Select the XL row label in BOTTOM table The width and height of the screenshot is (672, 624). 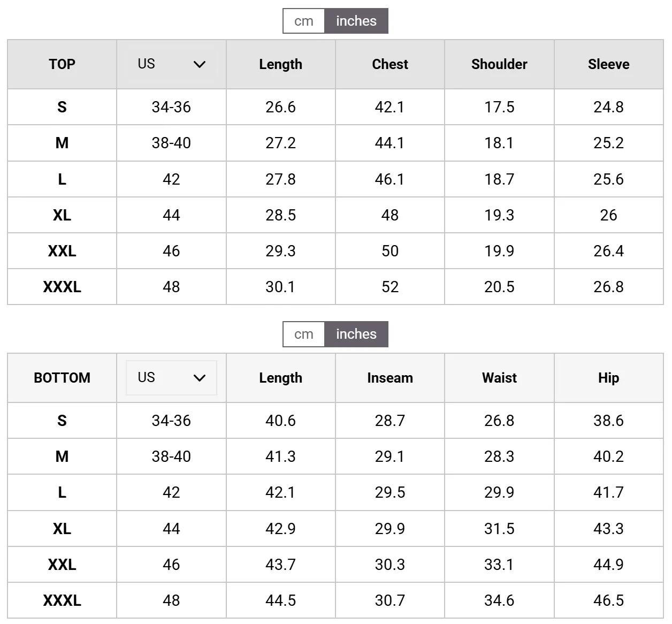pos(62,529)
